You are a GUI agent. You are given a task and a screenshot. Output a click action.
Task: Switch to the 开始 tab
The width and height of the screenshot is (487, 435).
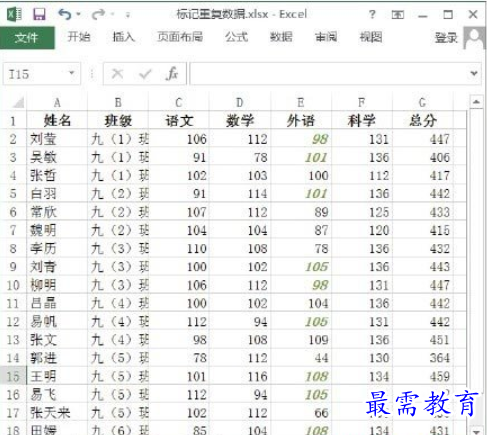(x=79, y=37)
